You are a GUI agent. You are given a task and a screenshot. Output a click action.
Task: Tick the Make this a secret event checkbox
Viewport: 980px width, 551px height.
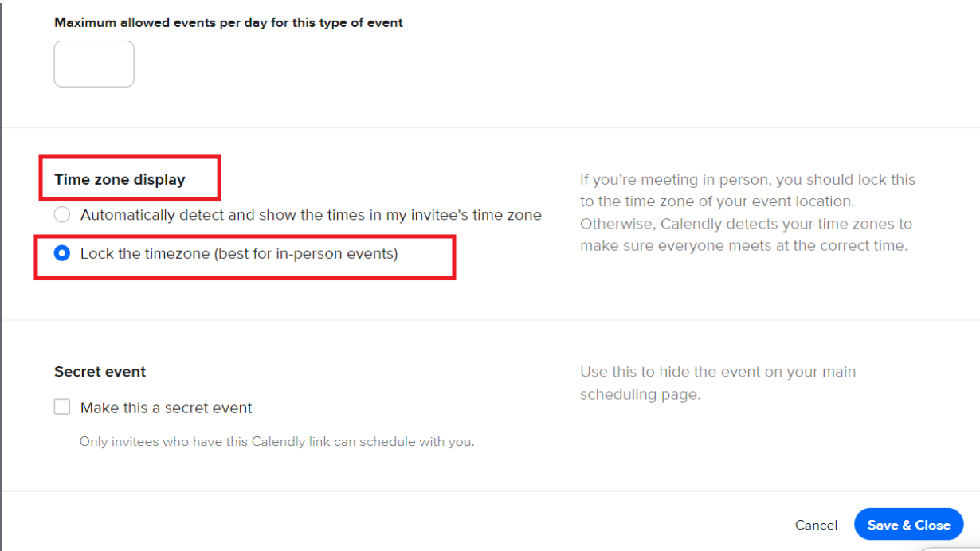pos(62,408)
